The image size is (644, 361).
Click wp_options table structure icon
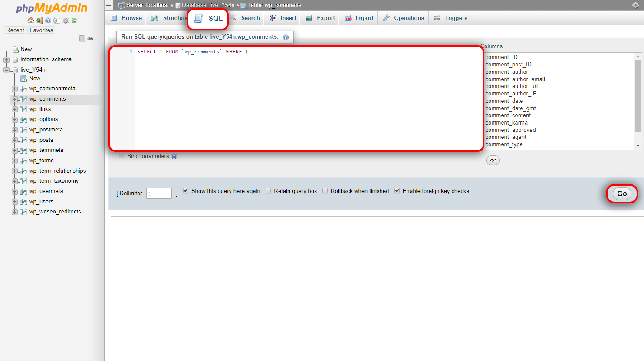(24, 119)
